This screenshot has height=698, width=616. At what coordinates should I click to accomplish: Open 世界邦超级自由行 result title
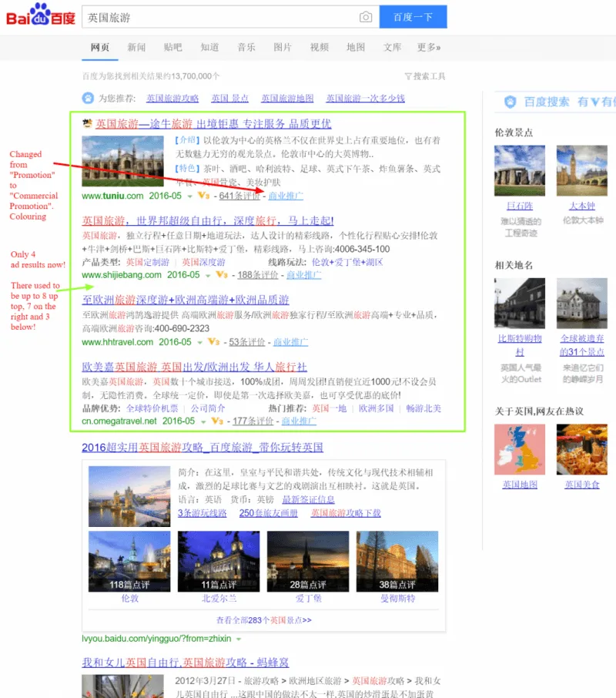pos(208,221)
